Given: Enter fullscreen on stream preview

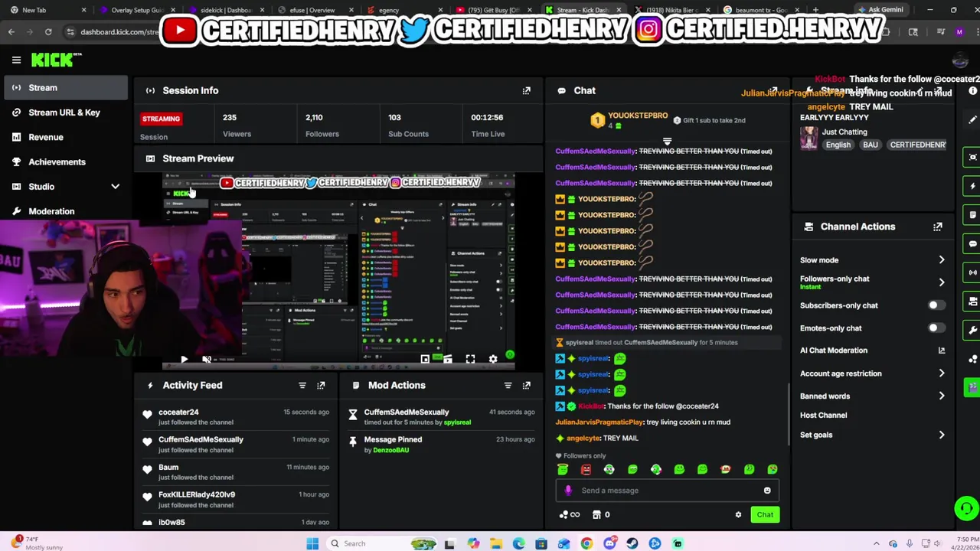Looking at the screenshot, I should coord(470,359).
